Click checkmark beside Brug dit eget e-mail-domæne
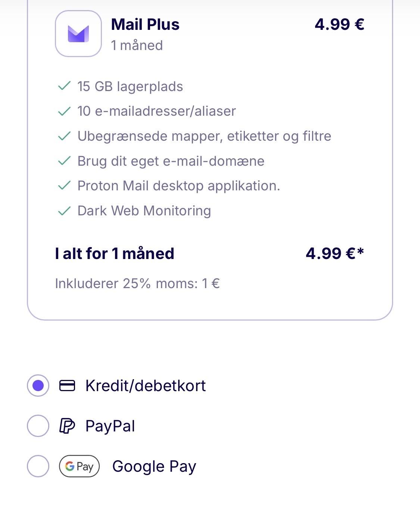 pyautogui.click(x=64, y=161)
